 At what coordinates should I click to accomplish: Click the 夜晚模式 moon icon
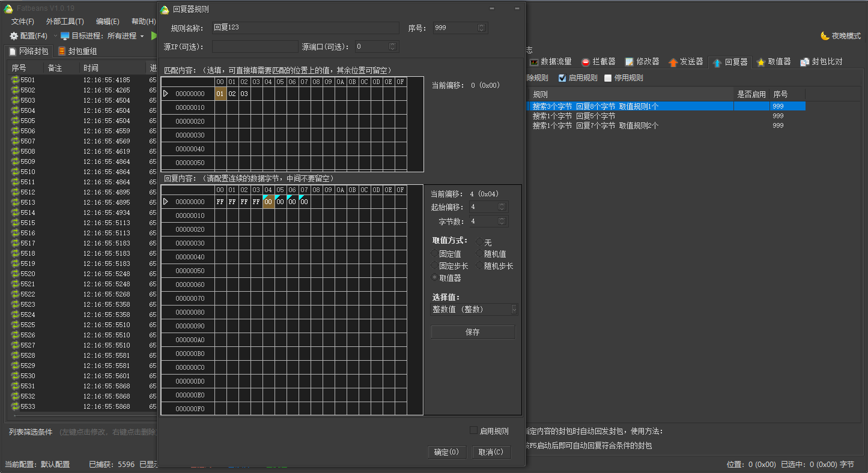pos(825,36)
